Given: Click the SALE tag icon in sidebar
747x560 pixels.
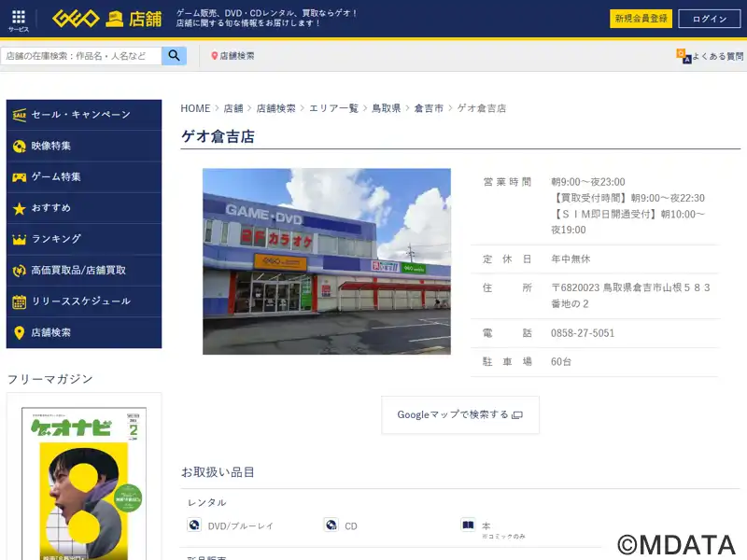Looking at the screenshot, I should pyautogui.click(x=19, y=115).
